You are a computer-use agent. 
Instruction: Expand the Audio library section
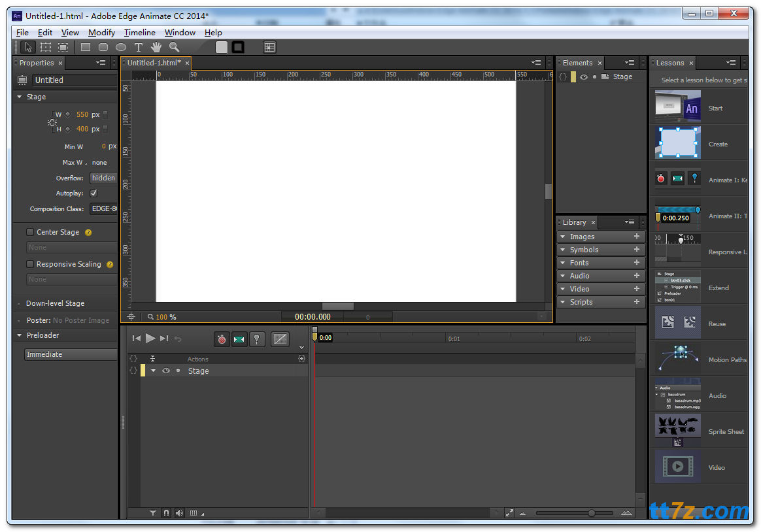562,276
